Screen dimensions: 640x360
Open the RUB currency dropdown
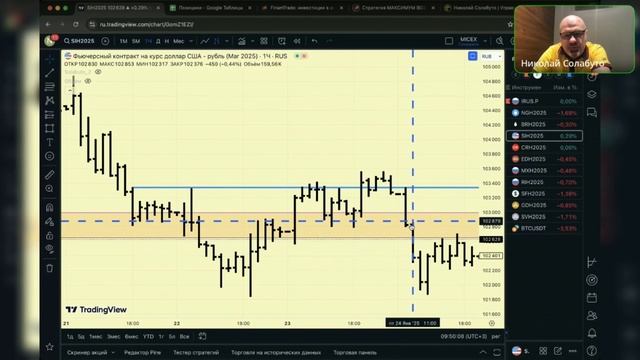(x=491, y=56)
